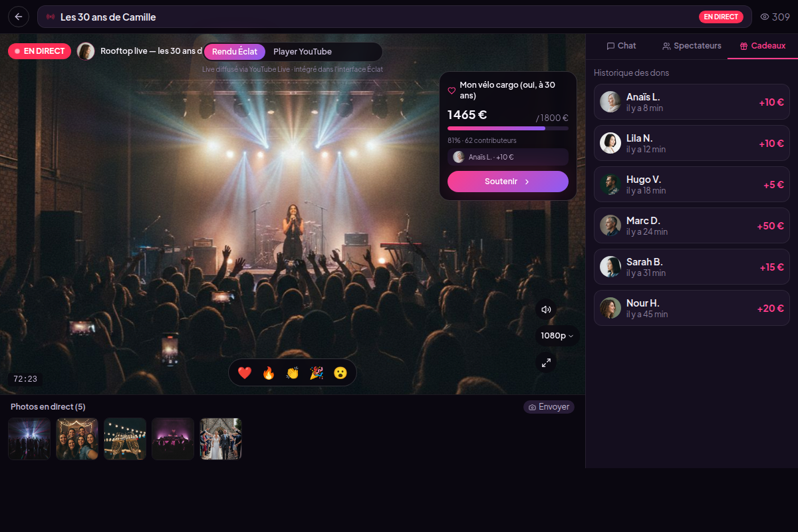This screenshot has height=532, width=798.
Task: Open the 1080p quality dropdown
Action: (557, 336)
